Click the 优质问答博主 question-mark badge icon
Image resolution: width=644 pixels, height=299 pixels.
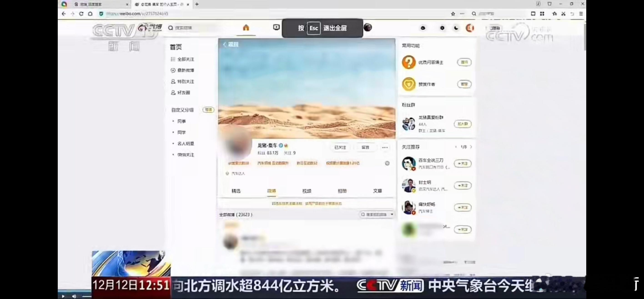click(409, 62)
